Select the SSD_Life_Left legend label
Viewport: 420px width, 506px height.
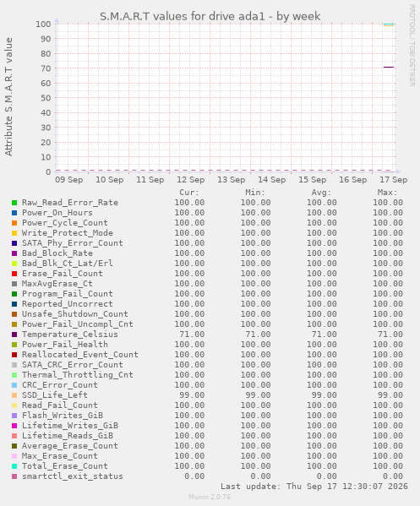pos(55,395)
